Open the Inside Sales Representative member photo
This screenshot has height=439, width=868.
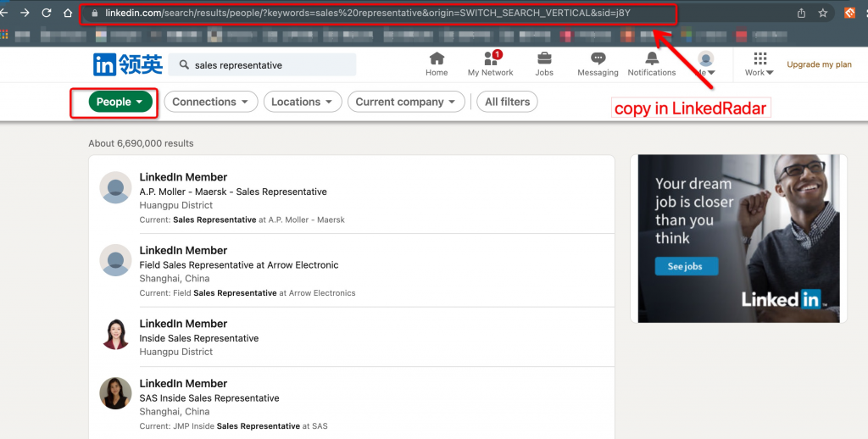(115, 334)
